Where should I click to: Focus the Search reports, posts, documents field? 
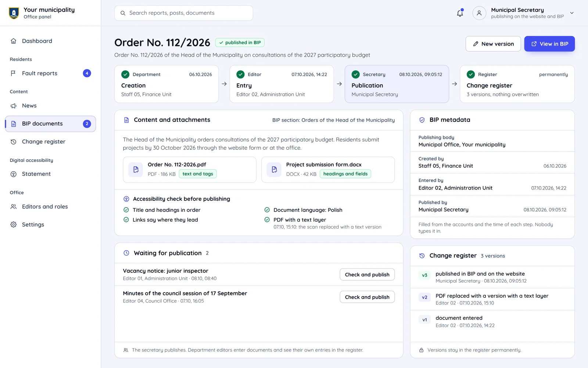pos(184,13)
